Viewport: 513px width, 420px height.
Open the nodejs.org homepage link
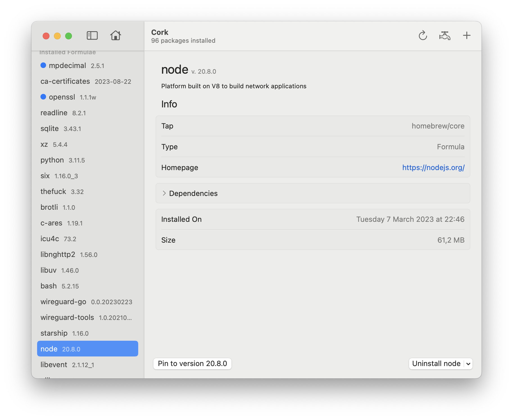point(433,168)
